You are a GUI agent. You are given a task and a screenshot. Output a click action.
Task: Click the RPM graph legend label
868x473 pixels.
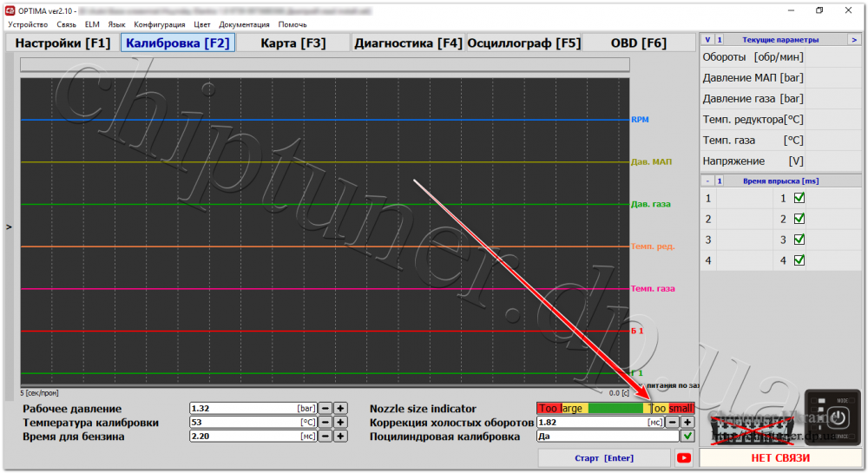(x=640, y=120)
